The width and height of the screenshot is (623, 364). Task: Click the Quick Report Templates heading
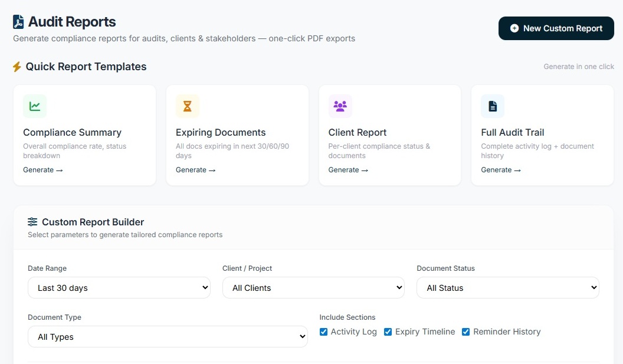pyautogui.click(x=86, y=67)
